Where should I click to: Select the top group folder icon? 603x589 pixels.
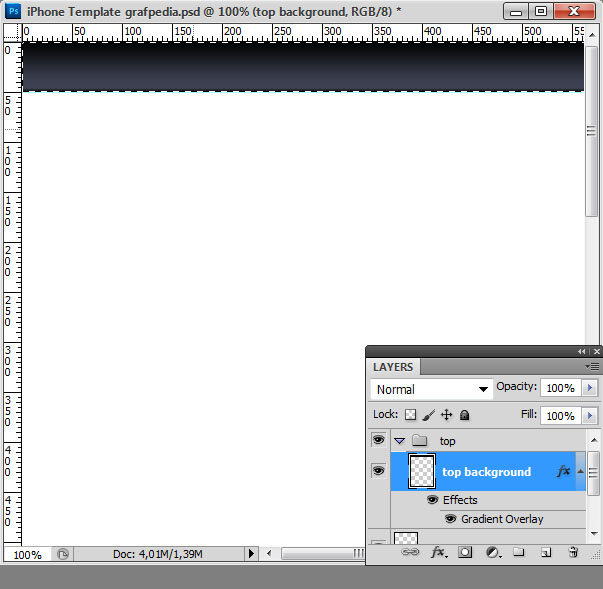[x=420, y=440]
